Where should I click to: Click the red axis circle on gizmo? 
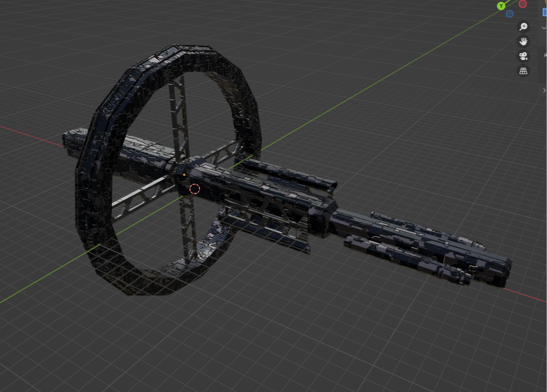coord(523,4)
